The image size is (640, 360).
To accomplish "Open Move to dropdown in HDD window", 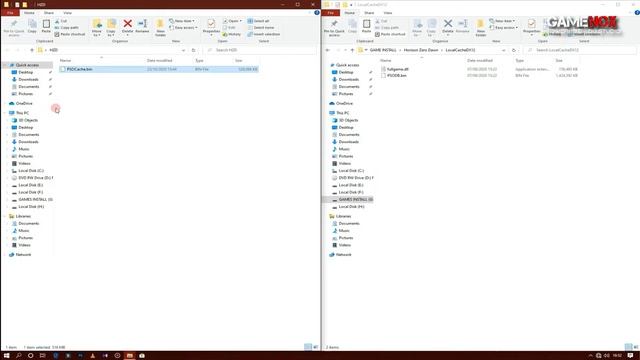I will (97, 28).
